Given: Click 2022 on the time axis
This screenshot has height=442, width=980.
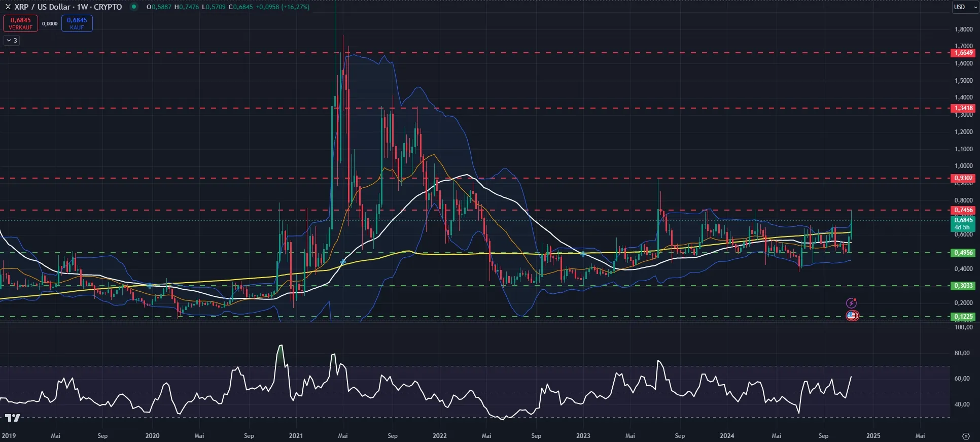Looking at the screenshot, I should [x=439, y=436].
